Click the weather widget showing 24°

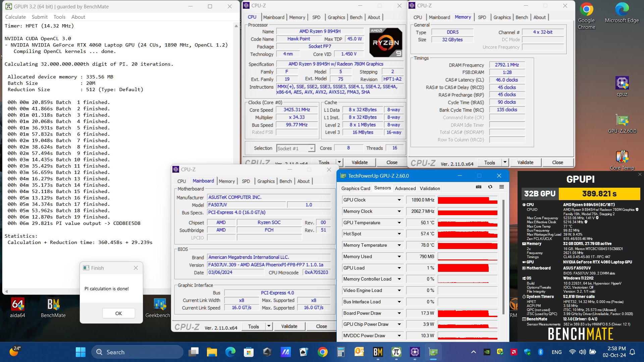tap(15, 352)
